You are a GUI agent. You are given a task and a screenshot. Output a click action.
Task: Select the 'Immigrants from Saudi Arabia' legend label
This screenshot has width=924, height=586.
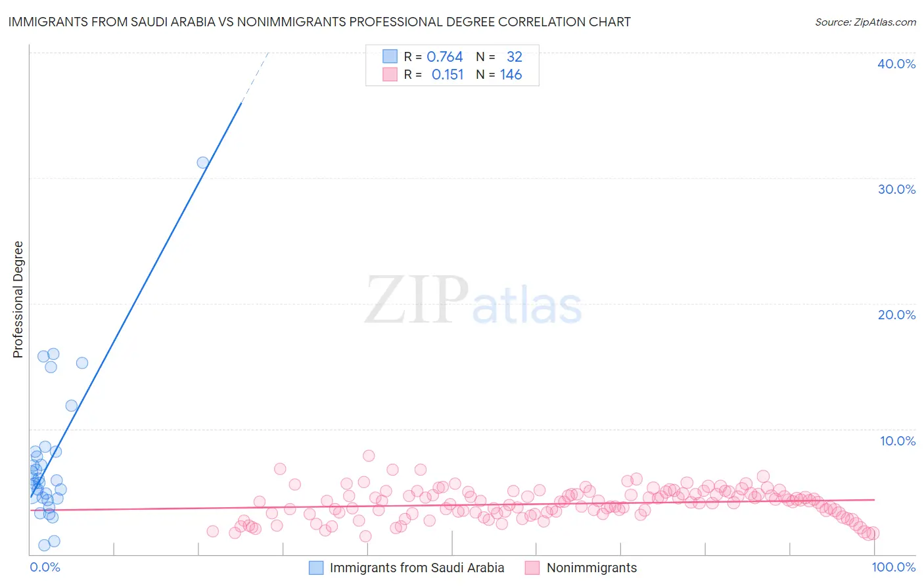point(417,568)
